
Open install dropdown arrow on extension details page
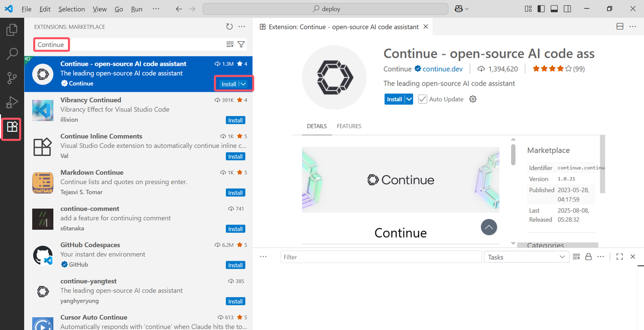click(409, 99)
